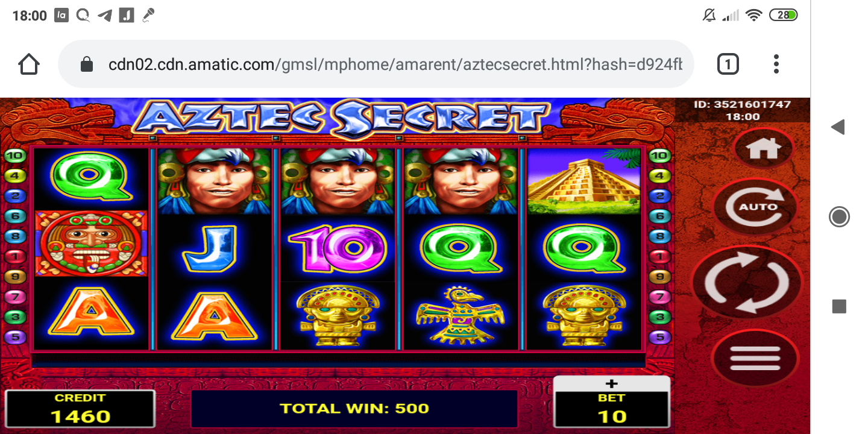868x434 pixels.
Task: Open the browser tab switcher showing 1
Action: pyautogui.click(x=728, y=64)
